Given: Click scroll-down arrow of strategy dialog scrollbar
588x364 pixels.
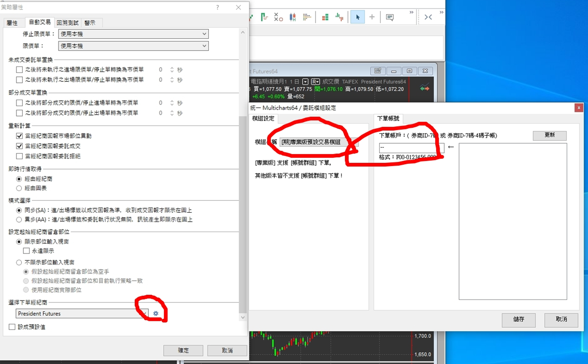Looking at the screenshot, I should tap(243, 317).
